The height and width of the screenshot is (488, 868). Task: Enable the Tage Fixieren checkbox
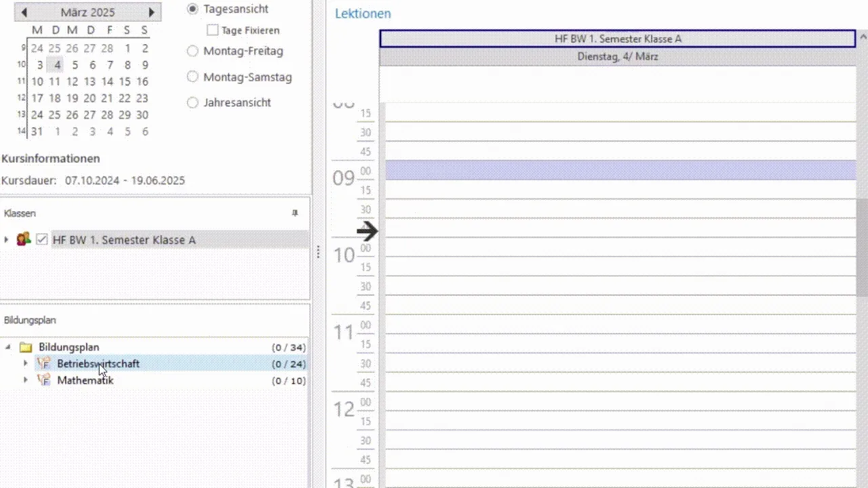coord(213,30)
